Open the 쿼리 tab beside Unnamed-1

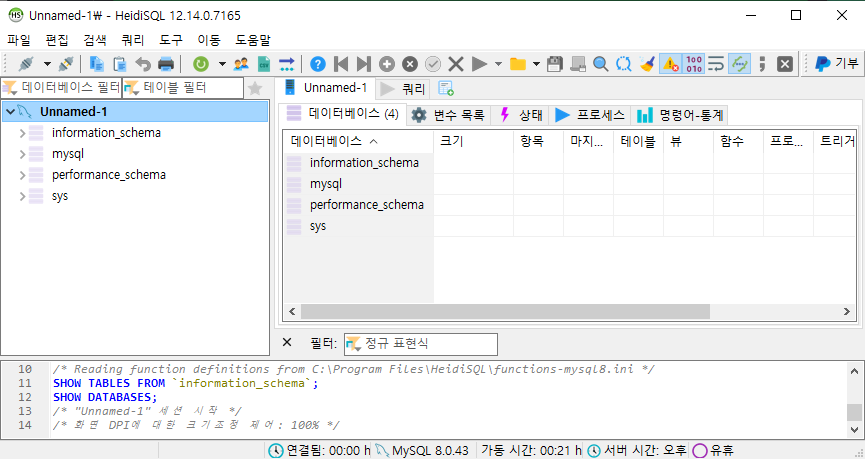point(403,88)
